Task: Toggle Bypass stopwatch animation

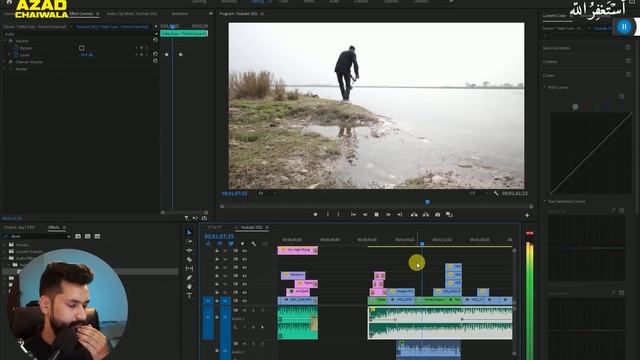Action: (16, 48)
